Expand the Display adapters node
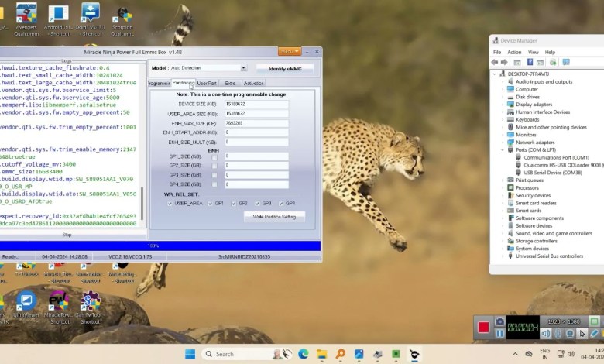This screenshot has width=604, height=364. pyautogui.click(x=503, y=105)
